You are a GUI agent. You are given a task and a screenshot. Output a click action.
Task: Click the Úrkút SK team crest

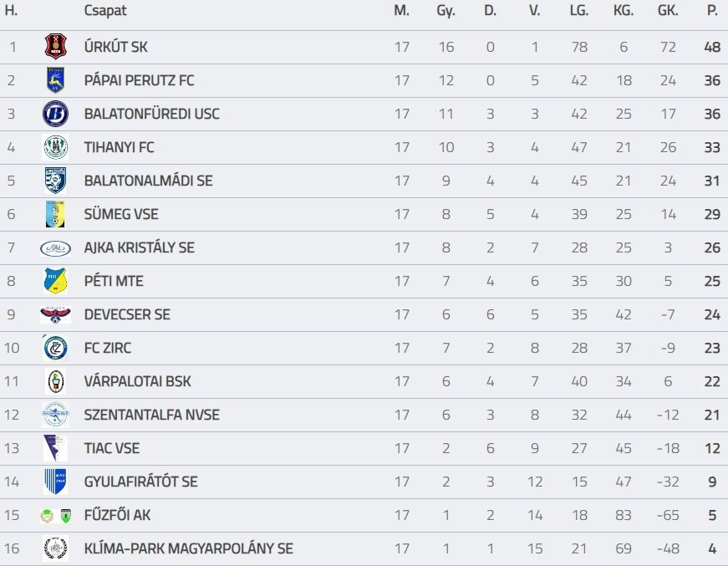(x=55, y=47)
